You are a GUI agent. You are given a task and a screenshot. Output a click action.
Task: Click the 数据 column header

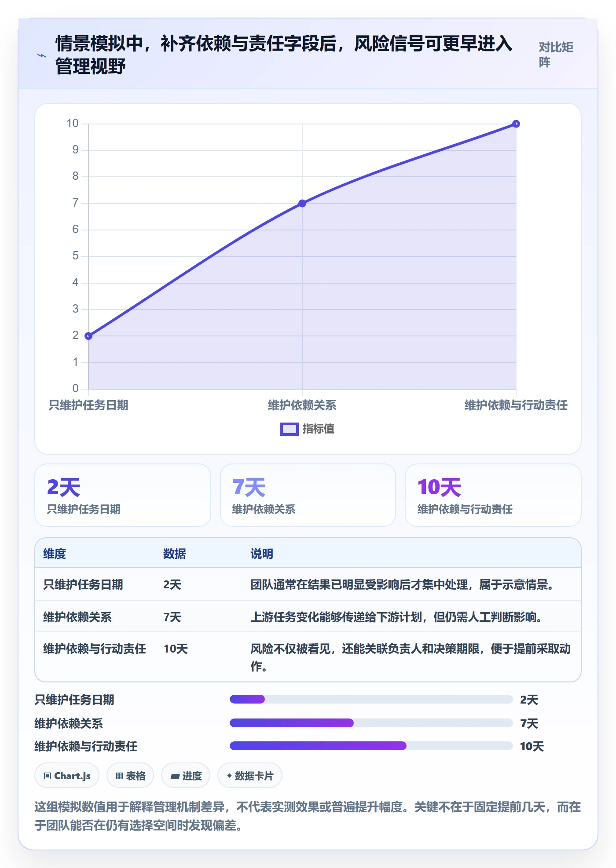click(x=175, y=554)
